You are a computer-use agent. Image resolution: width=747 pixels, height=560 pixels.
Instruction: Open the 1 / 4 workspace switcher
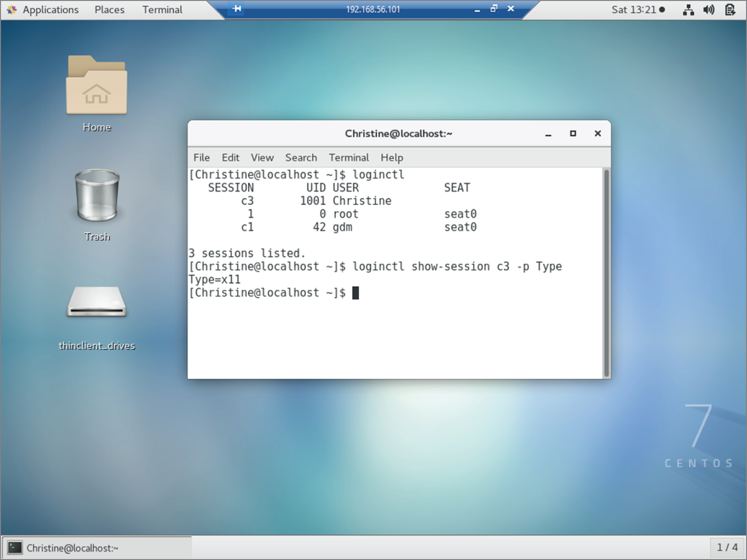727,547
